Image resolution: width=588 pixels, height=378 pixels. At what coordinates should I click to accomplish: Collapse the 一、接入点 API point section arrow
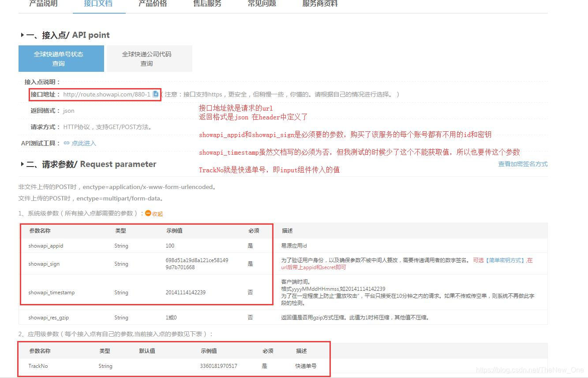[x=22, y=35]
